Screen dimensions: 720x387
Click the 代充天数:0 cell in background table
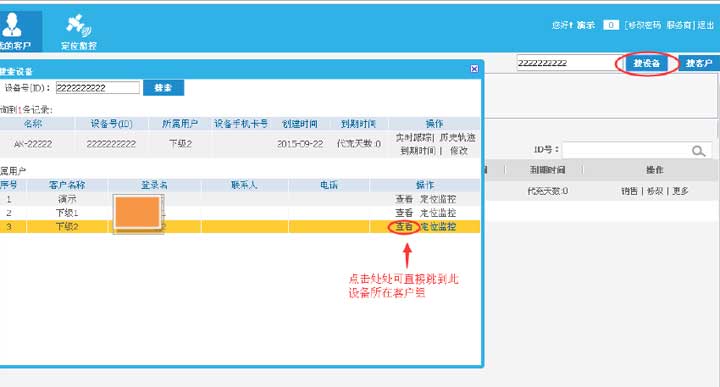[x=547, y=191]
